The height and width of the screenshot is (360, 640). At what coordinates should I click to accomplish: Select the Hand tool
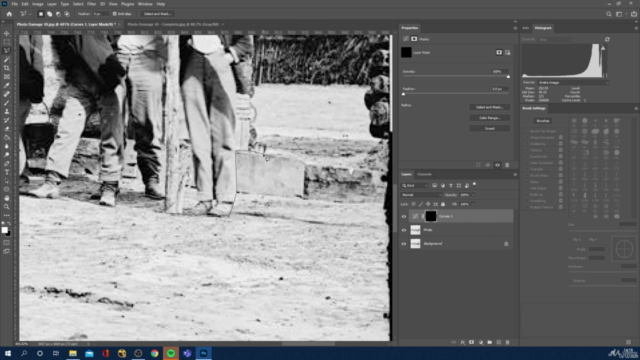(7, 198)
